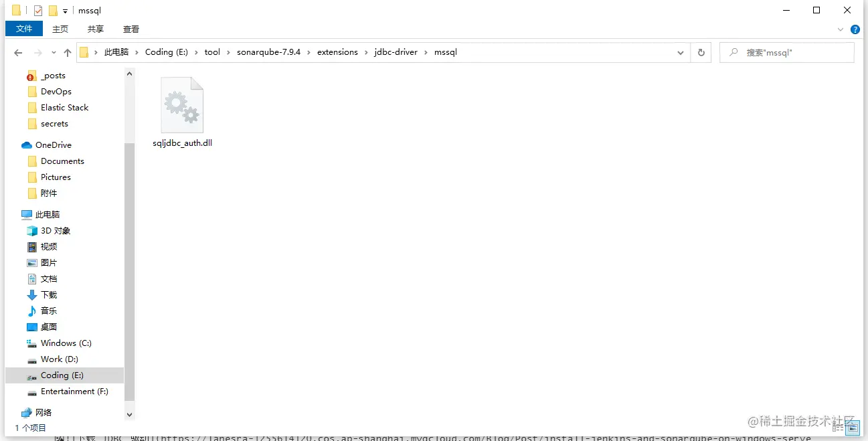
Task: Click the New folder quick access icon
Action: [x=53, y=11]
